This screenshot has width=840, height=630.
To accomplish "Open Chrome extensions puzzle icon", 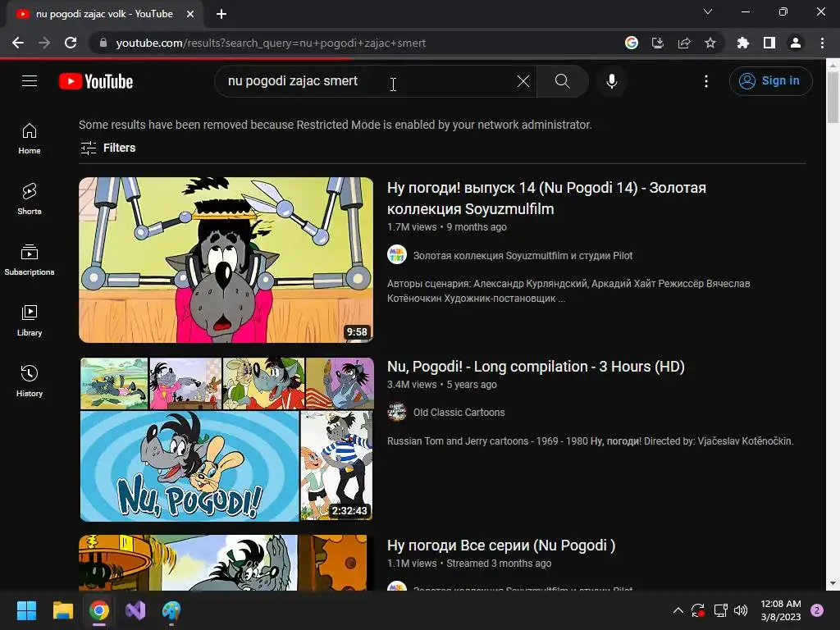I will tap(743, 43).
